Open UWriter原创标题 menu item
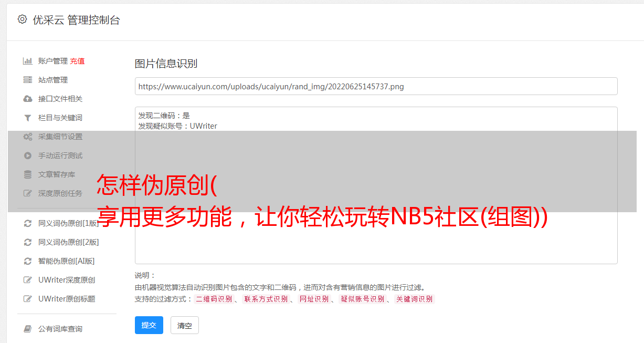Screen dimensions: 644x343 pos(67,299)
